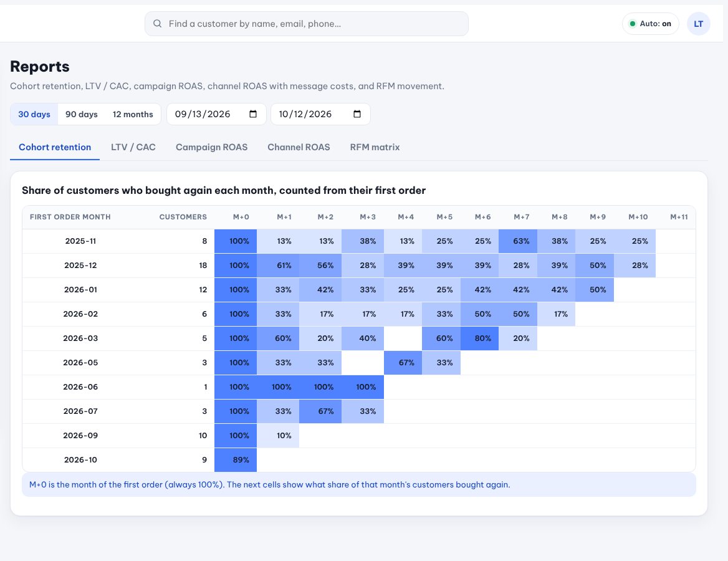Click the 89% cell in 2026-10 row
The height and width of the screenshot is (561, 728).
click(236, 460)
